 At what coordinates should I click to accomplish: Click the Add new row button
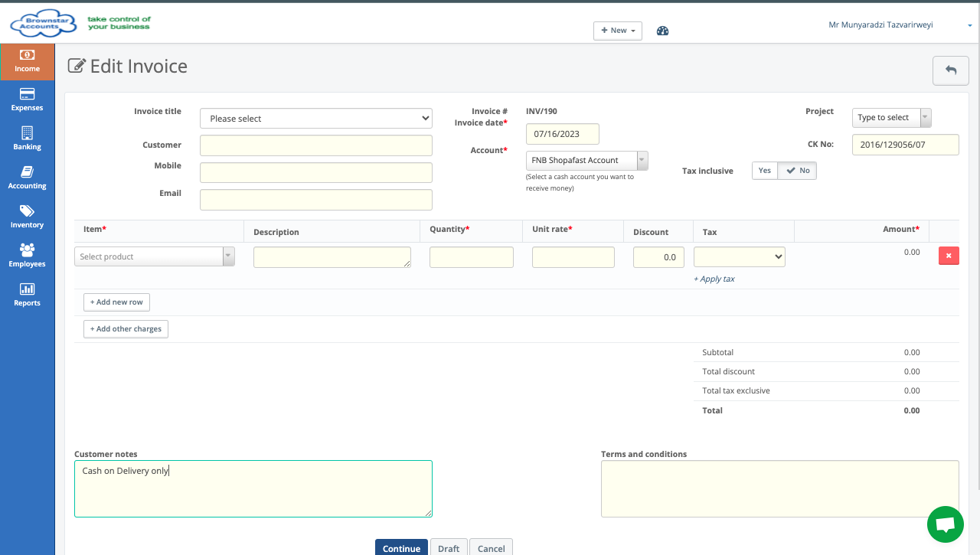coord(116,302)
